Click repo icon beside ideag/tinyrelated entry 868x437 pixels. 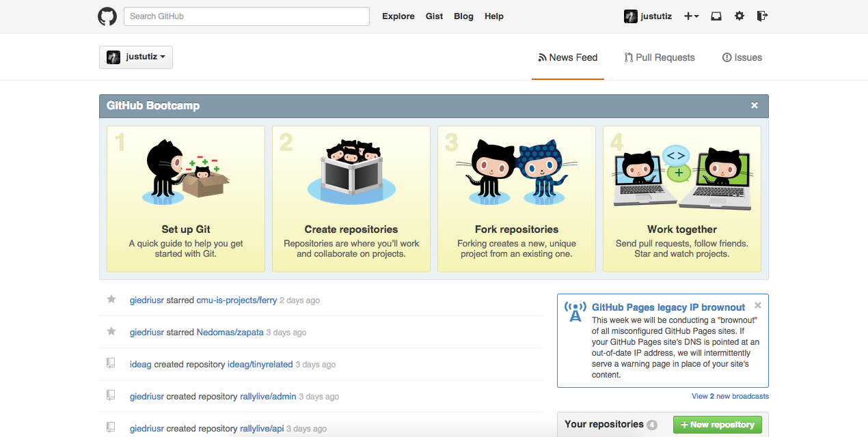click(x=111, y=363)
